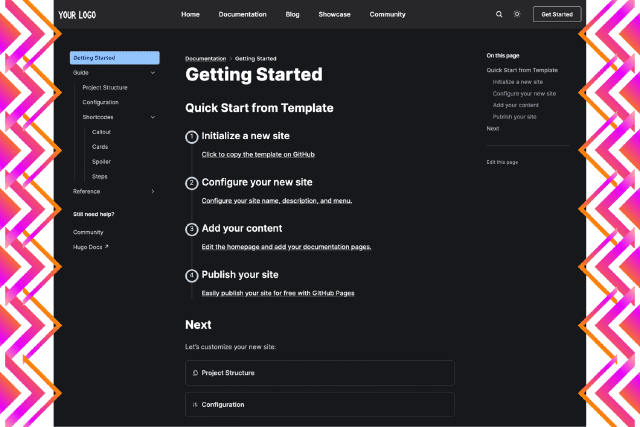Open Edit this page link

click(502, 161)
